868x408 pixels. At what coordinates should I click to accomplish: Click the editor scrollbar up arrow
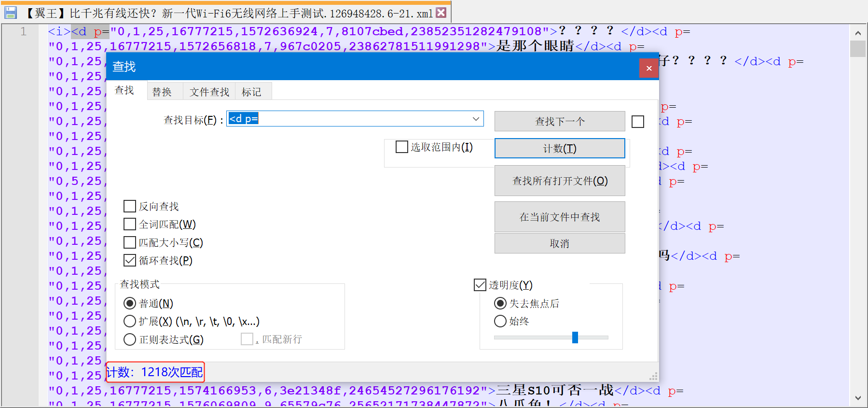point(858,33)
